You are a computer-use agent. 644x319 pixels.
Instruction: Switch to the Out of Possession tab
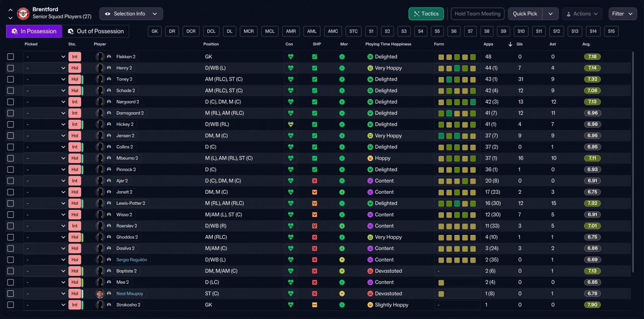[x=96, y=31]
